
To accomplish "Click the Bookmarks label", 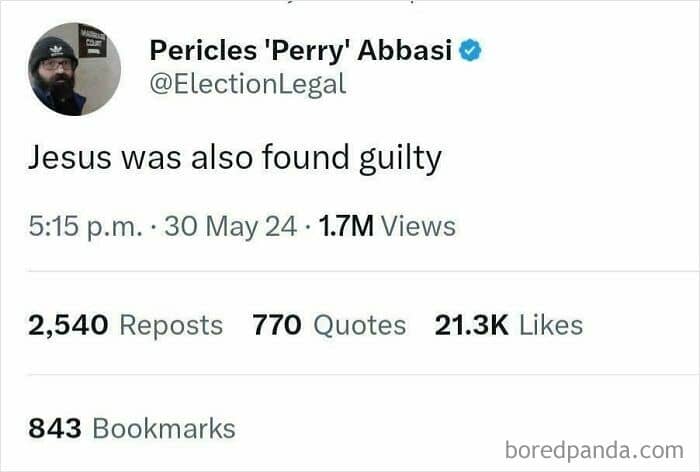I will pos(164,429).
